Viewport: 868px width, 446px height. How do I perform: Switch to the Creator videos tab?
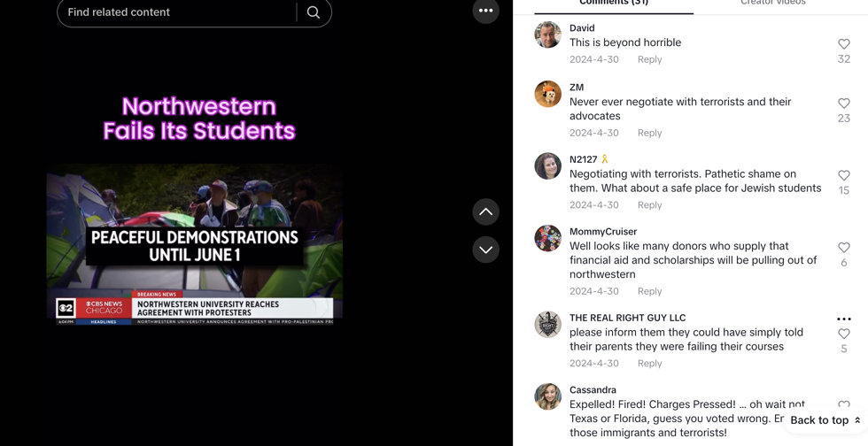point(772,4)
